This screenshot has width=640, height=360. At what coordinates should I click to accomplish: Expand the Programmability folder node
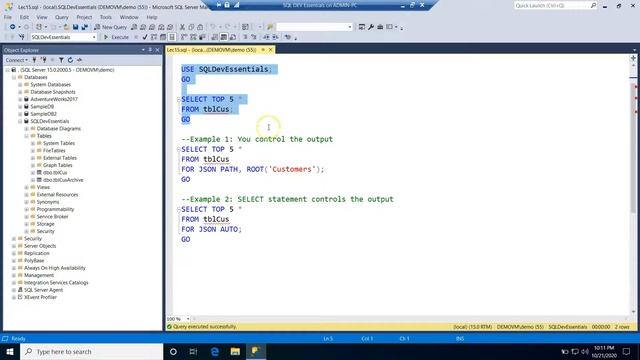coord(27,209)
